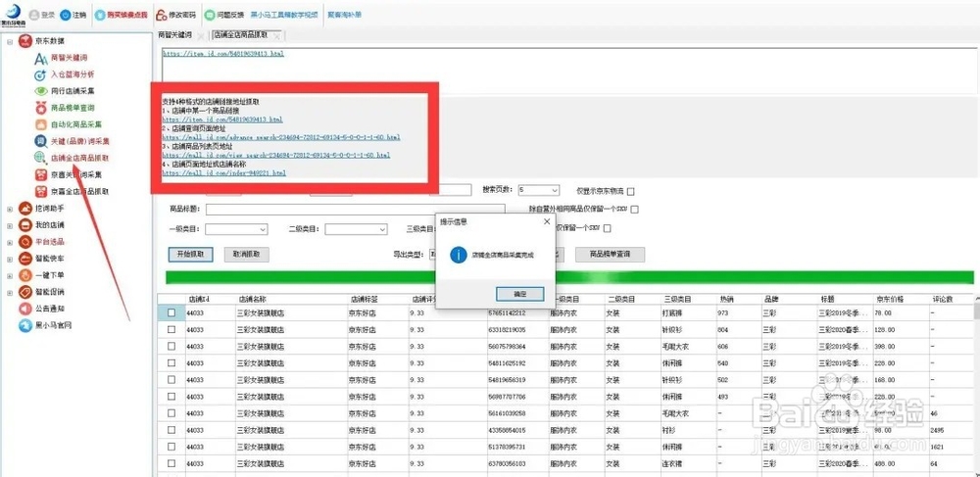Sort by 评论数 column header

pos(942,300)
